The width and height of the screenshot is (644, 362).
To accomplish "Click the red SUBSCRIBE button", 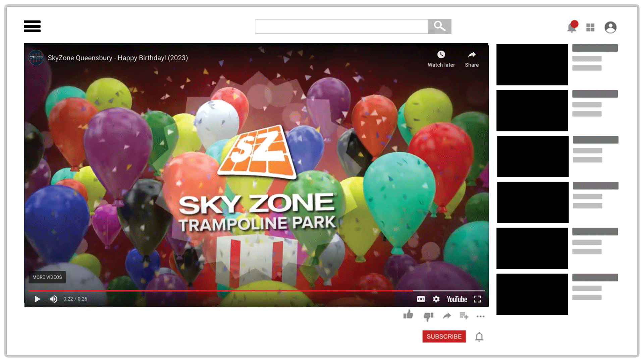I will click(x=444, y=337).
